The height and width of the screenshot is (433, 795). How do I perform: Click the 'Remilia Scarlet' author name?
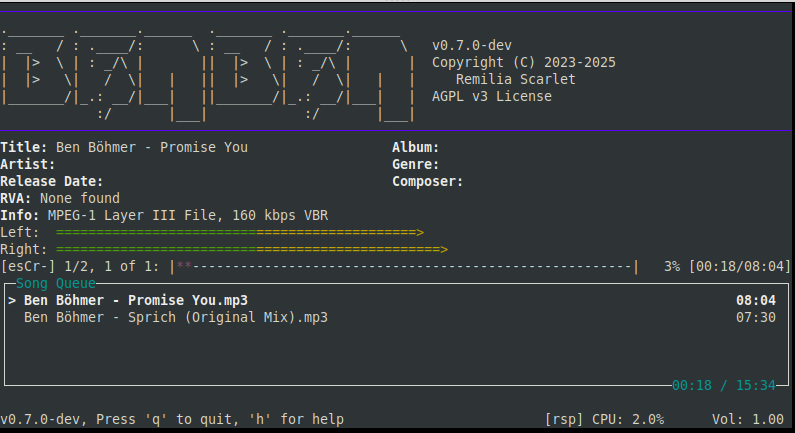(516, 79)
